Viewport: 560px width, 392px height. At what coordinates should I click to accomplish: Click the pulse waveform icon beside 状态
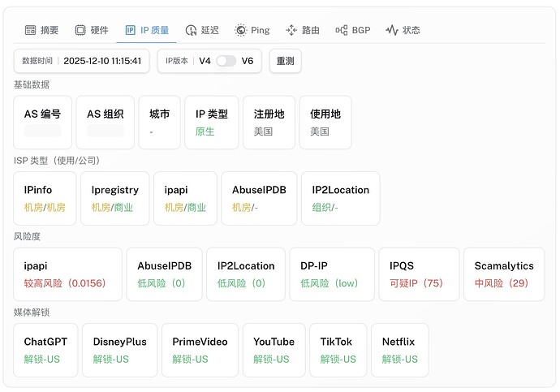click(x=392, y=30)
